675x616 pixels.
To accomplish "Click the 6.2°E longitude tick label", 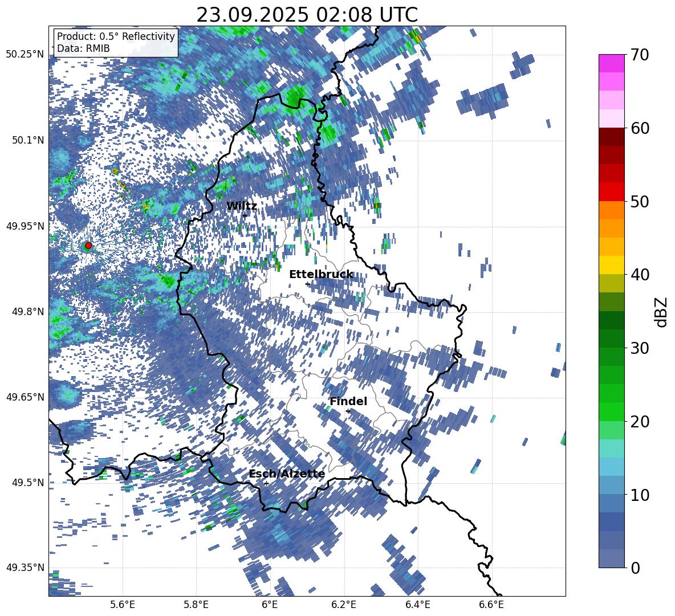I will (x=344, y=605).
